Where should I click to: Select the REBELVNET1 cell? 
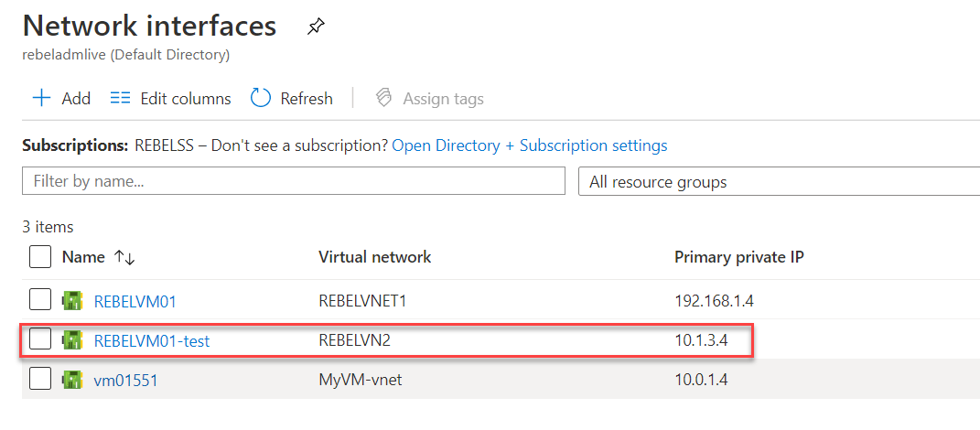click(362, 302)
